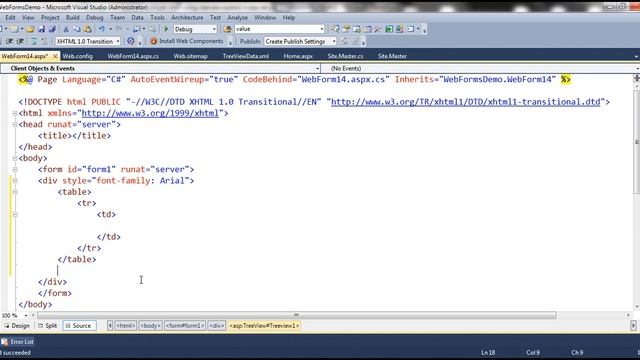This screenshot has height=360, width=640.
Task: Open the value search combo box
Action: point(321,29)
